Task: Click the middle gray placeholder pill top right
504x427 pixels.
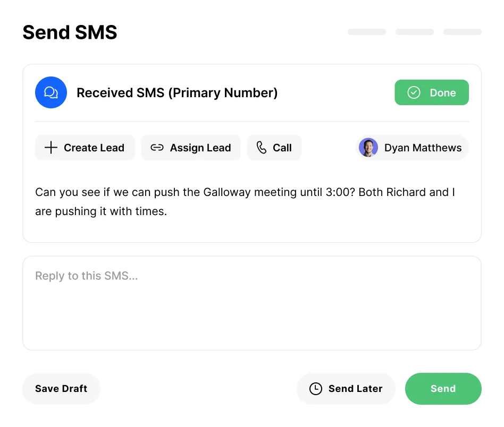Action: click(x=415, y=32)
